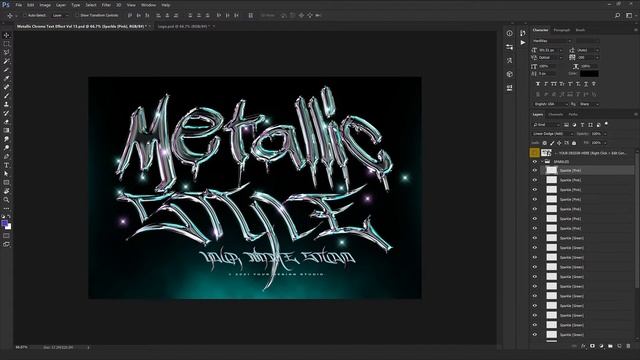The image size is (640, 360).
Task: Select the Move tool
Action: point(7,36)
